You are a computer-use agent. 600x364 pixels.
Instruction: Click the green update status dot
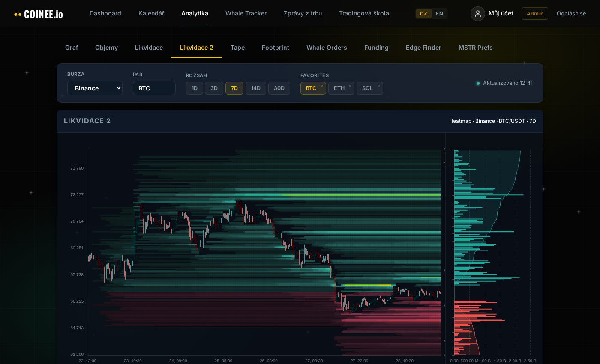click(478, 83)
